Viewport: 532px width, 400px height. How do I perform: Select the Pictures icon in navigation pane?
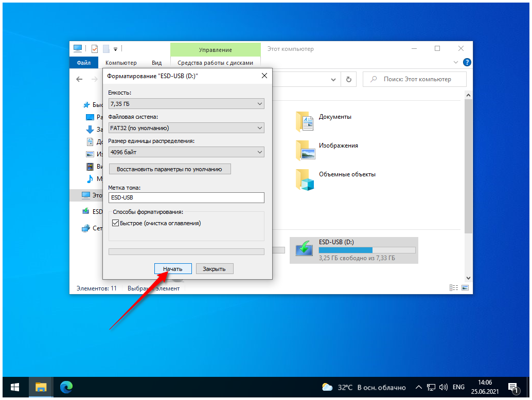[x=90, y=154]
